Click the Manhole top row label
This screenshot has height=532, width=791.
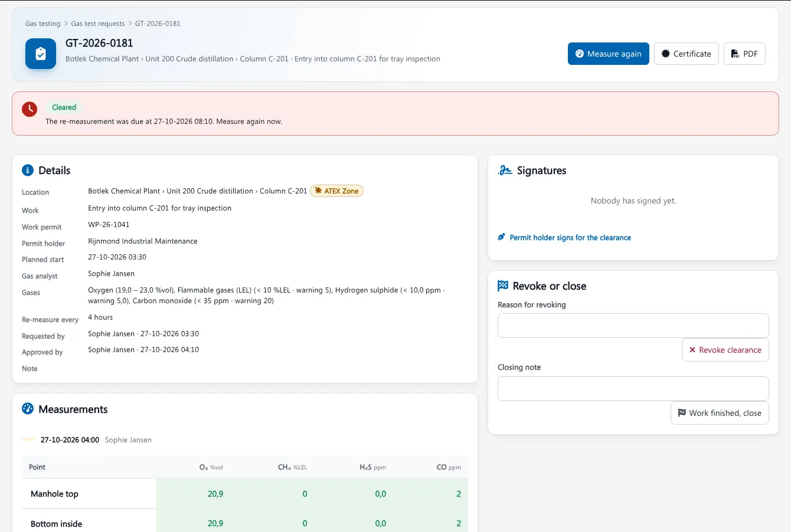tap(54, 494)
